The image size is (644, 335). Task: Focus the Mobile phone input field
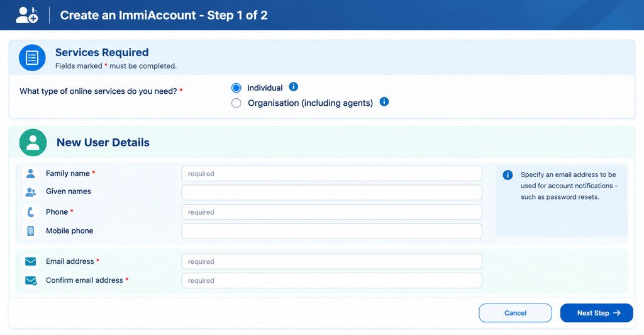[x=332, y=231]
